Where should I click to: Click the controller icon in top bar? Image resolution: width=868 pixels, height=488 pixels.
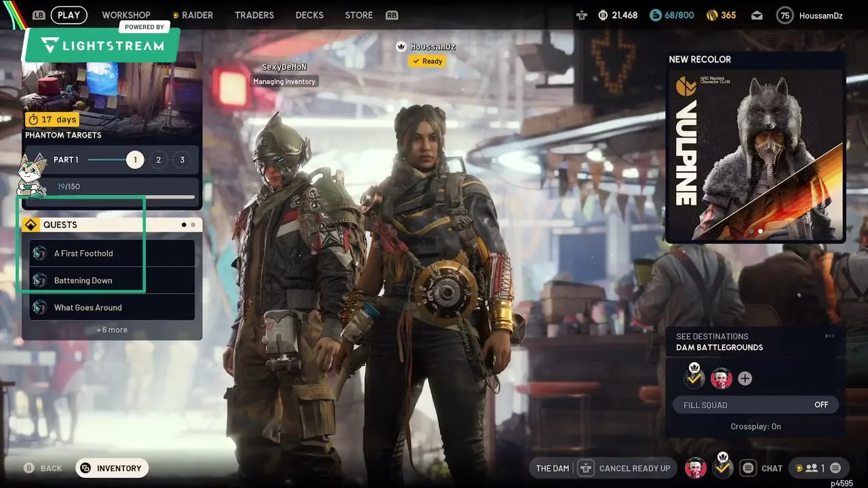[581, 15]
